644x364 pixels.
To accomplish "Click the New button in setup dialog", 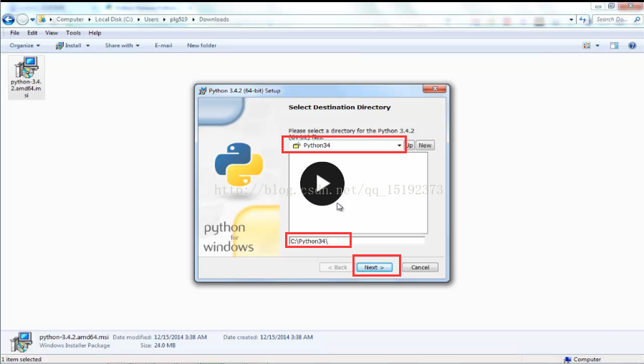I will 425,145.
